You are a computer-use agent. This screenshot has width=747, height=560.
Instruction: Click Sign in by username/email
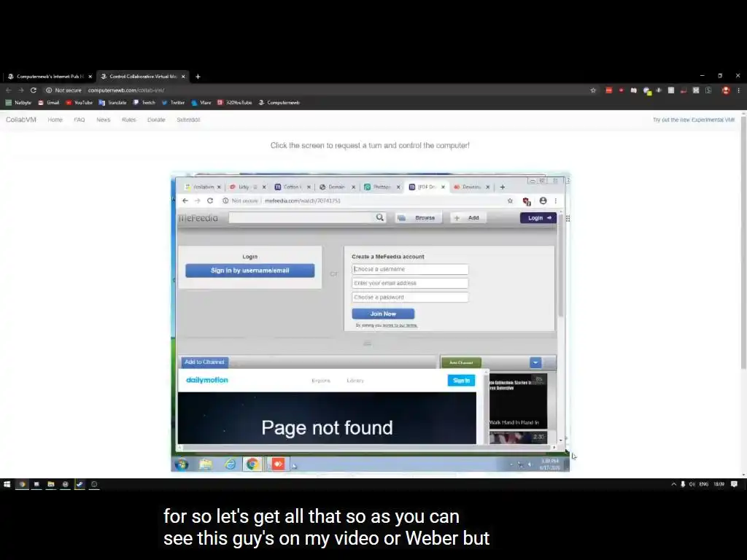tap(250, 271)
